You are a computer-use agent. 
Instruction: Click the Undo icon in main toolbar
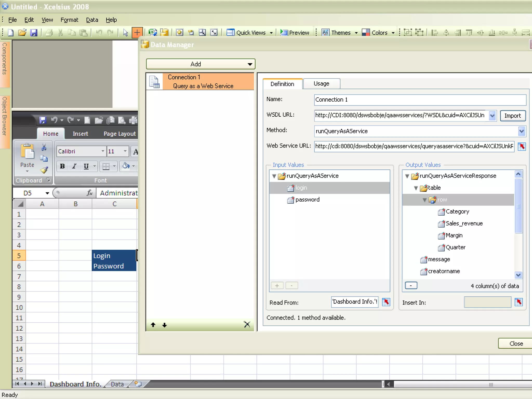click(x=99, y=32)
